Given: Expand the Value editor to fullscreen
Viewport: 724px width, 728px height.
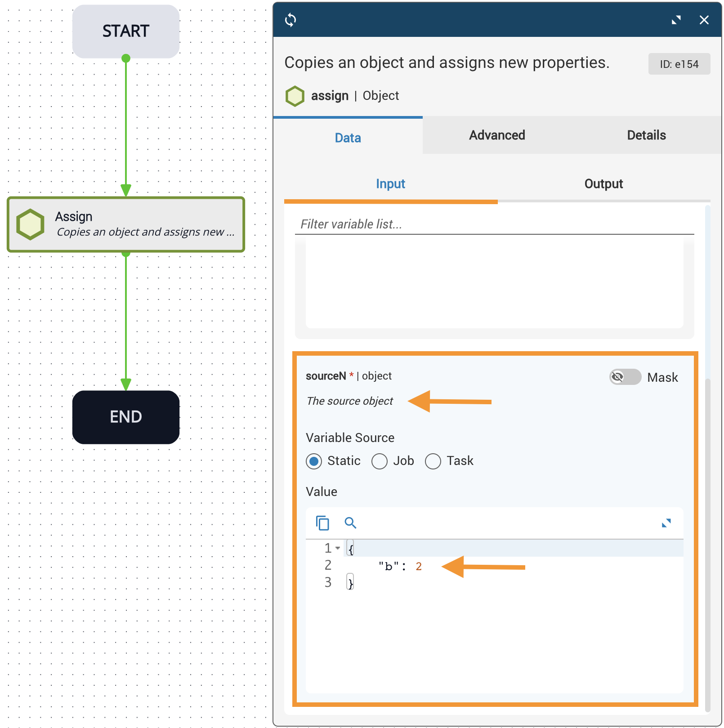Looking at the screenshot, I should coord(666,523).
